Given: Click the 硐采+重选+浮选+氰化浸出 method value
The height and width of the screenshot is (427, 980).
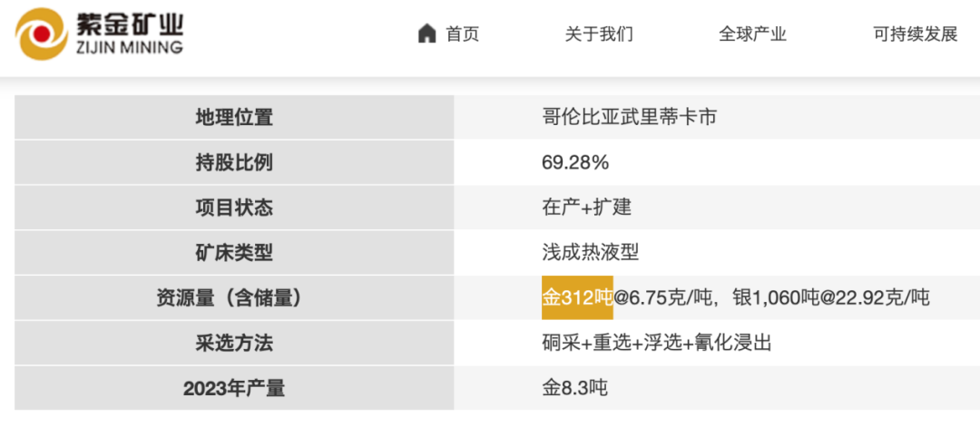Looking at the screenshot, I should coord(657,343).
